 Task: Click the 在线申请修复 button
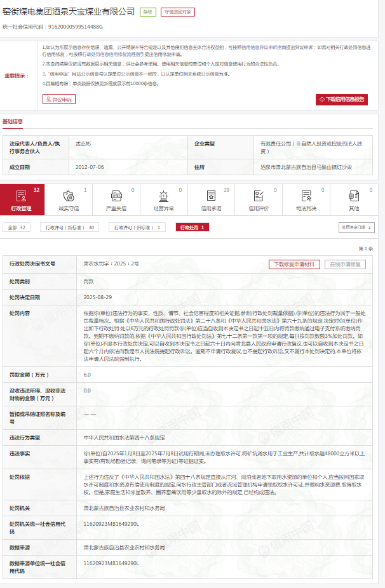(345, 264)
